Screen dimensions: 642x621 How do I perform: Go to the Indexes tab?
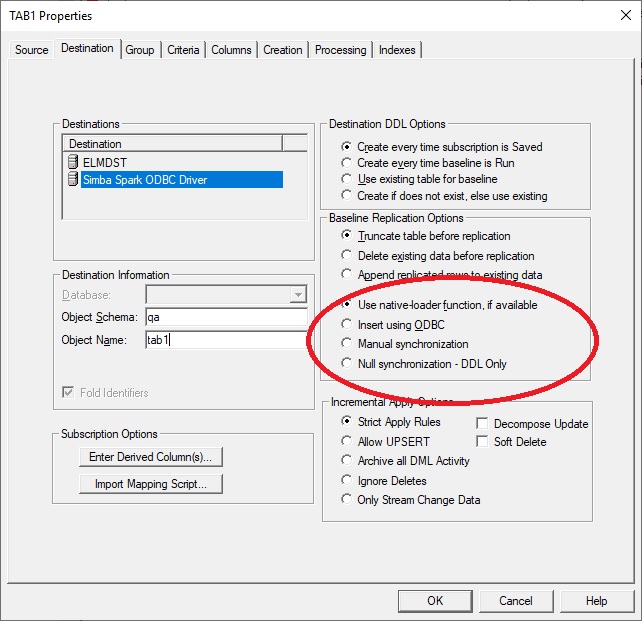pos(397,50)
